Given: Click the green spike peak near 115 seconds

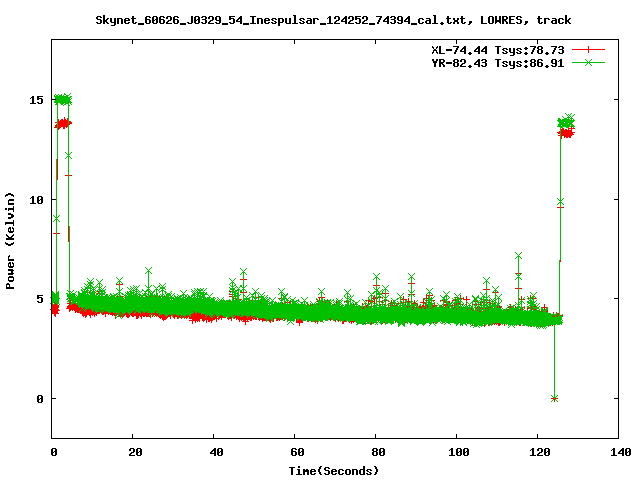Looking at the screenshot, I should pos(518,256).
